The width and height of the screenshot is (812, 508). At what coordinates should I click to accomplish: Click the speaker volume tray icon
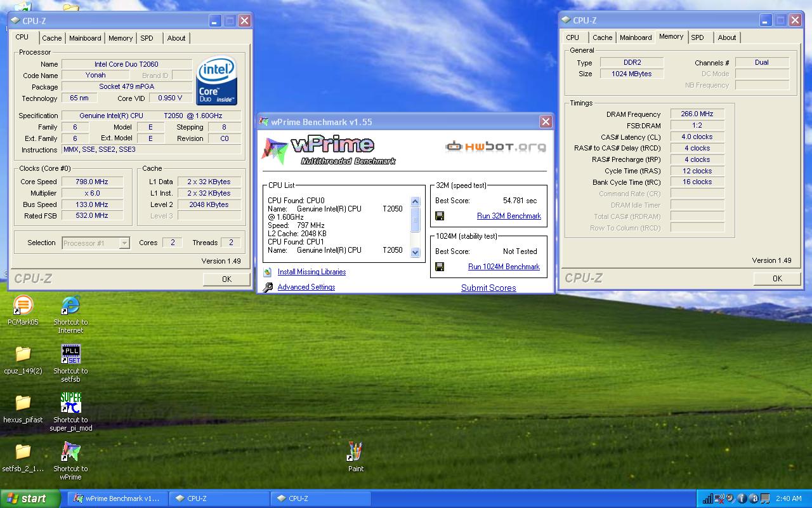click(730, 498)
